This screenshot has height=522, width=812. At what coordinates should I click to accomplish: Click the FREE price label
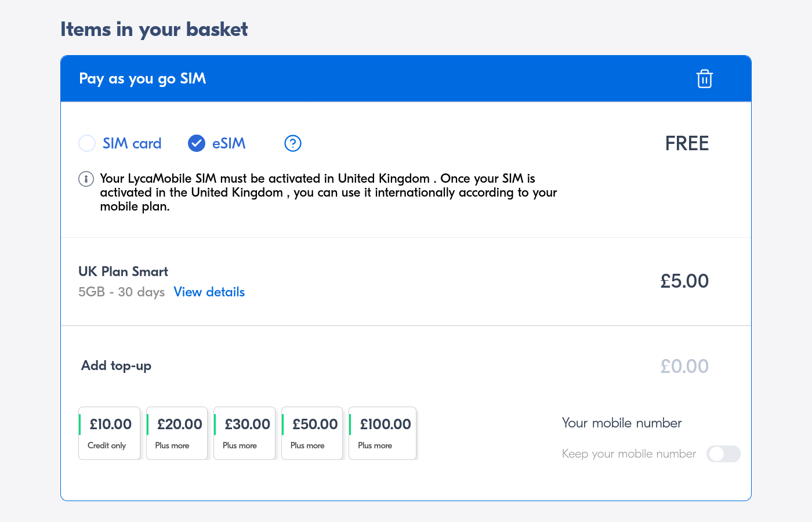[x=687, y=143]
